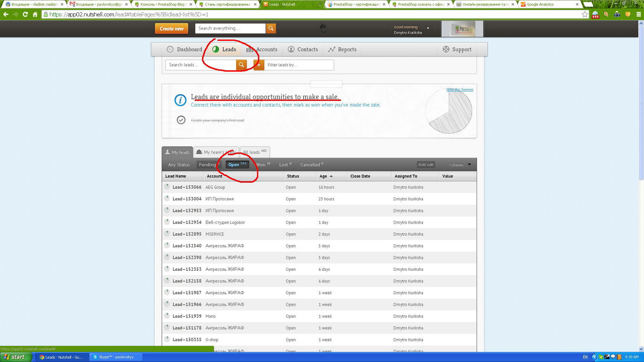644x362 pixels.
Task: Open the Reports navigation tab
Action: tap(342, 49)
